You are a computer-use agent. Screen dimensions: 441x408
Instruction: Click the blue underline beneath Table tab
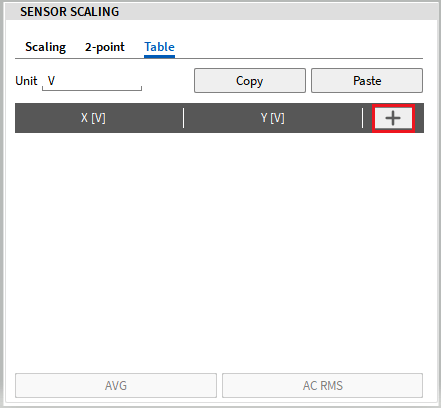159,56
